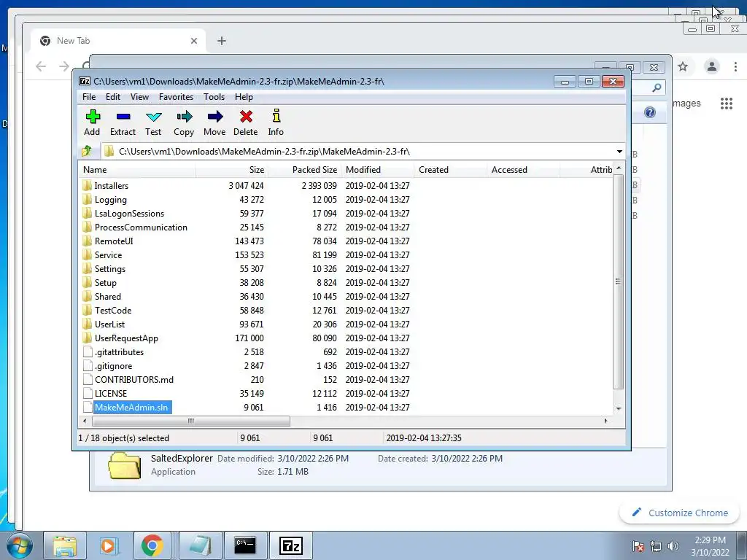Open the Edit menu
Screen dimensions: 747x560
coord(113,97)
